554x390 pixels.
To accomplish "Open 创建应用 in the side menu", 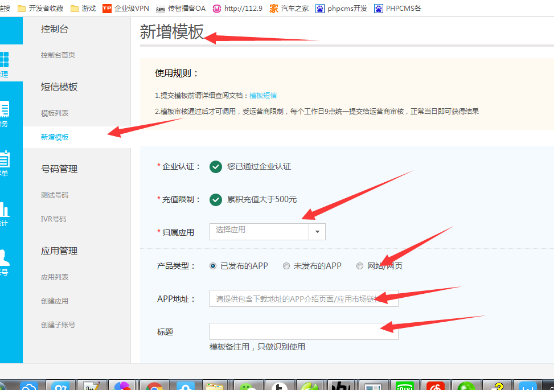I will [54, 301].
